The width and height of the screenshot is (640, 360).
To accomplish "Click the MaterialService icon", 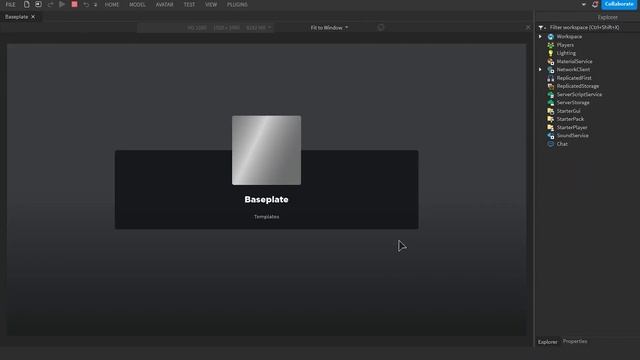I will pyautogui.click(x=551, y=62).
